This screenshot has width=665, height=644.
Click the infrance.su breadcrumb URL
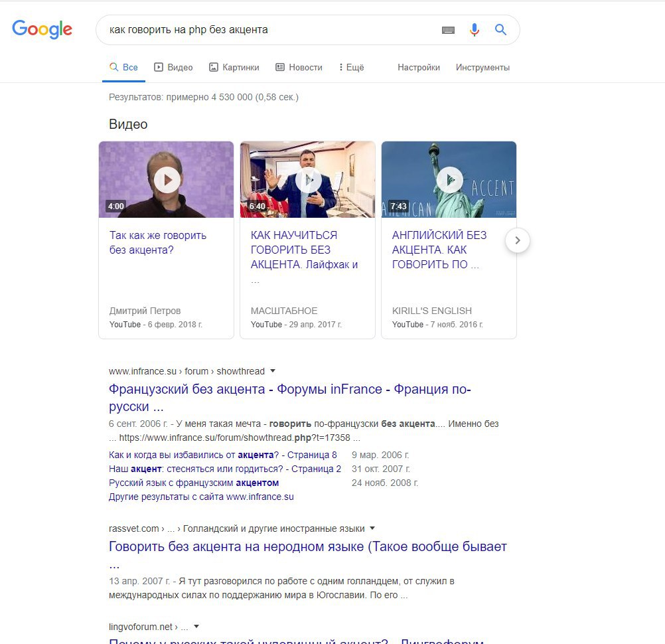point(186,371)
